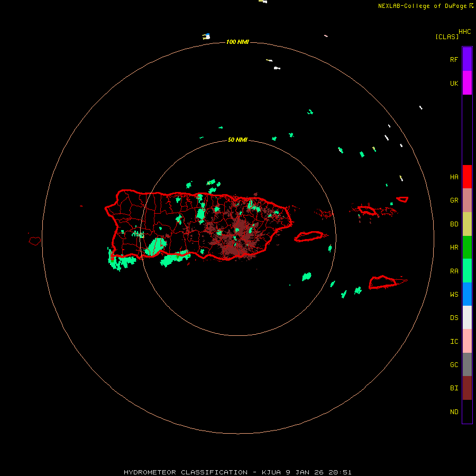
Task: Click the HHC product code label
Action: [464, 32]
